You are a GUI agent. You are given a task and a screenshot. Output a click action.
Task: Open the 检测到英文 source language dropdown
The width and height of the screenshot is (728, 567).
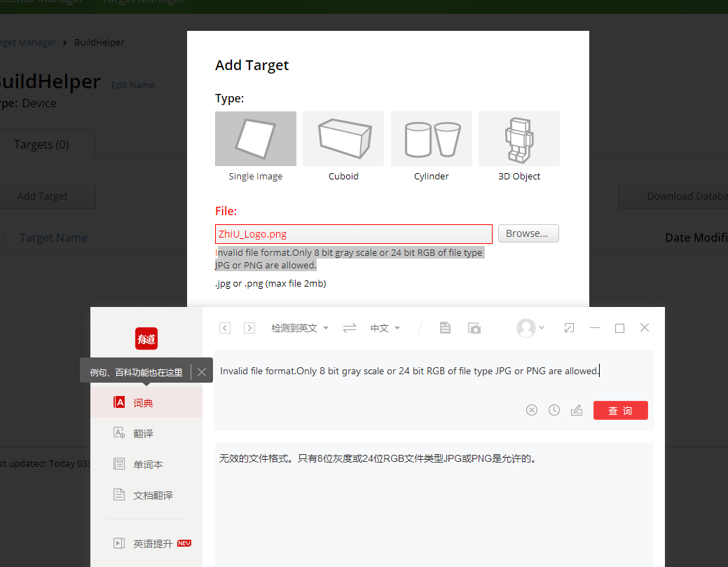click(x=299, y=327)
